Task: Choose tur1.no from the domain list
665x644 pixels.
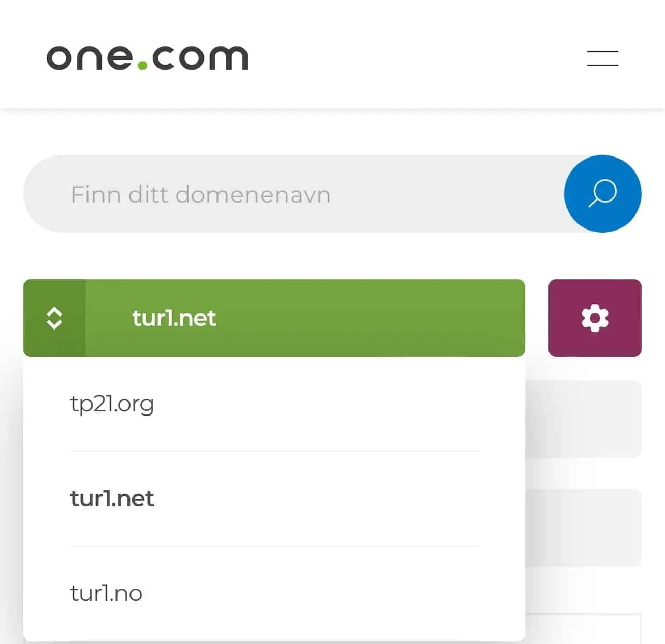Action: click(x=106, y=593)
